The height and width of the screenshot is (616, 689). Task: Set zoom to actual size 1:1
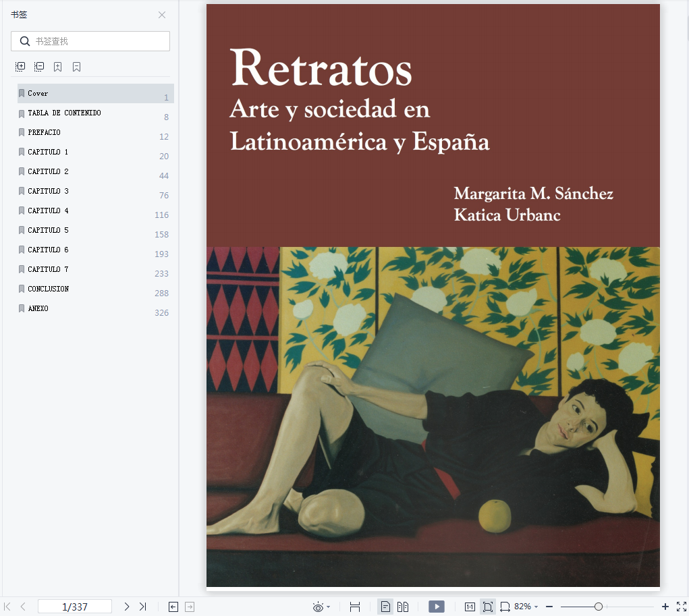[470, 607]
